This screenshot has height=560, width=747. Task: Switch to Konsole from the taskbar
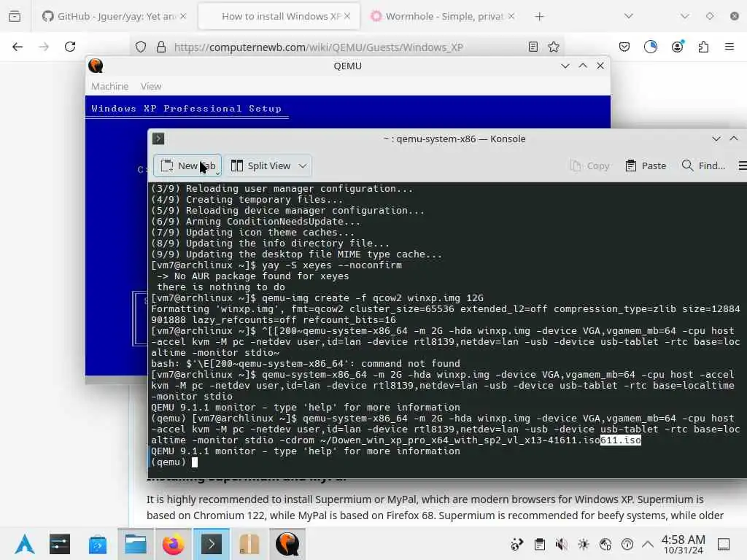[211, 544]
